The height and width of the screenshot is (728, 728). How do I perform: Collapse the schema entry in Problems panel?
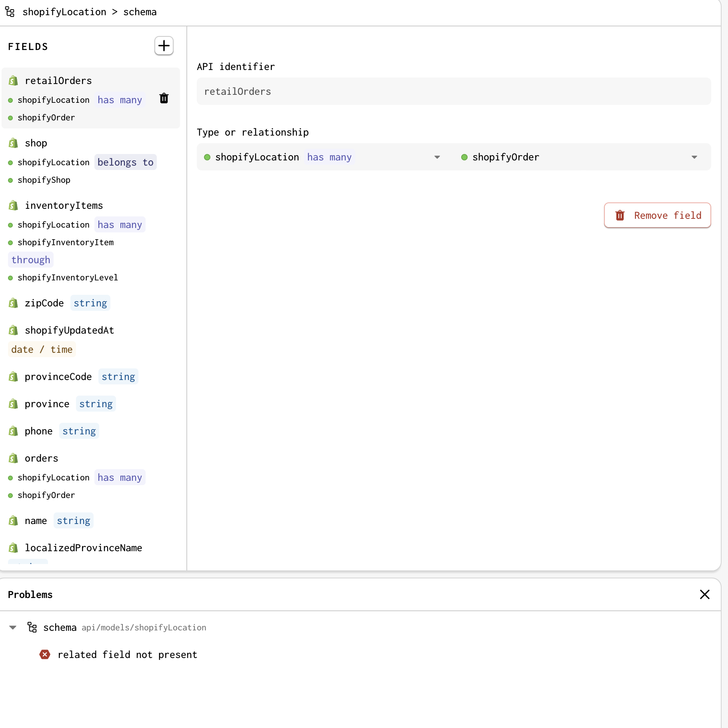pos(12,627)
